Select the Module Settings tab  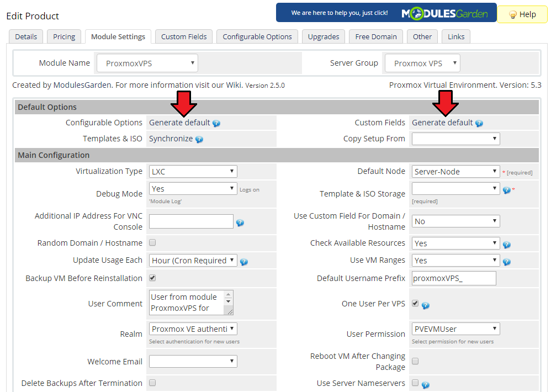tap(118, 36)
